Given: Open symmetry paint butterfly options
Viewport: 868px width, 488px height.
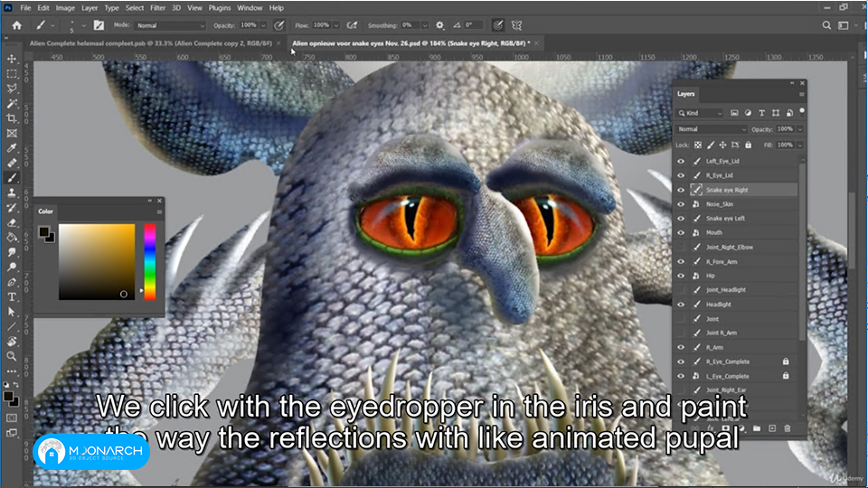Looking at the screenshot, I should [516, 25].
